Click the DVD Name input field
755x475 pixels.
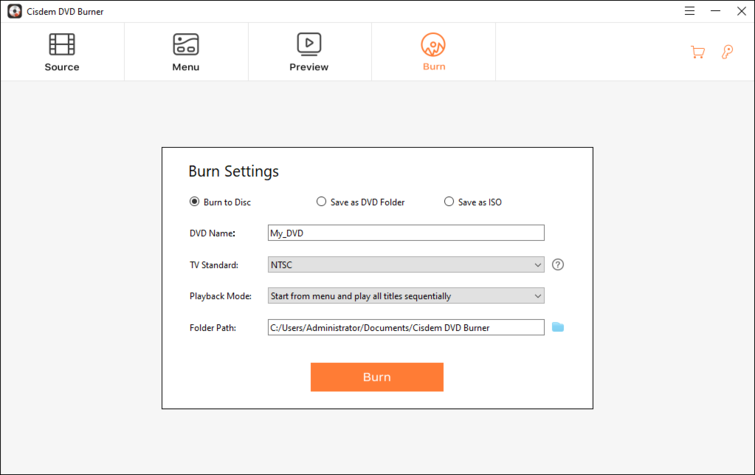[x=406, y=233]
